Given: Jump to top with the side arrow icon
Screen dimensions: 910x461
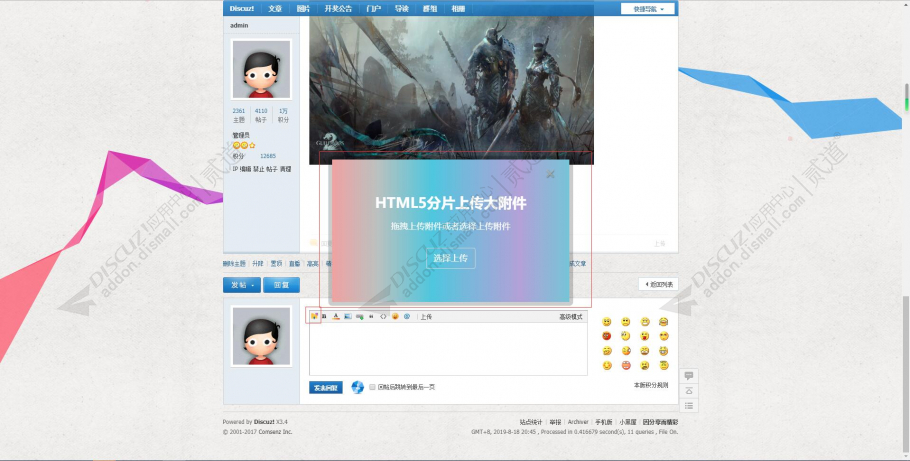Looking at the screenshot, I should click(689, 391).
